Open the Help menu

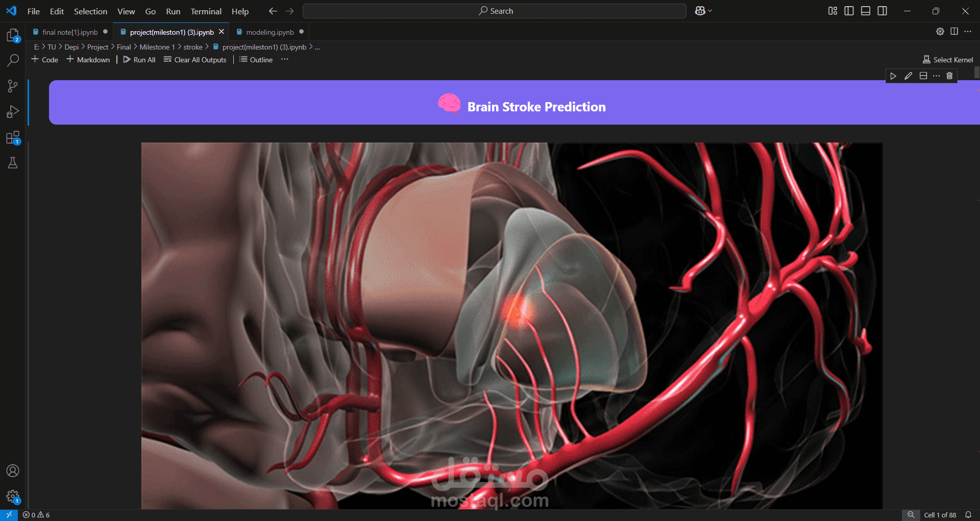pyautogui.click(x=240, y=11)
